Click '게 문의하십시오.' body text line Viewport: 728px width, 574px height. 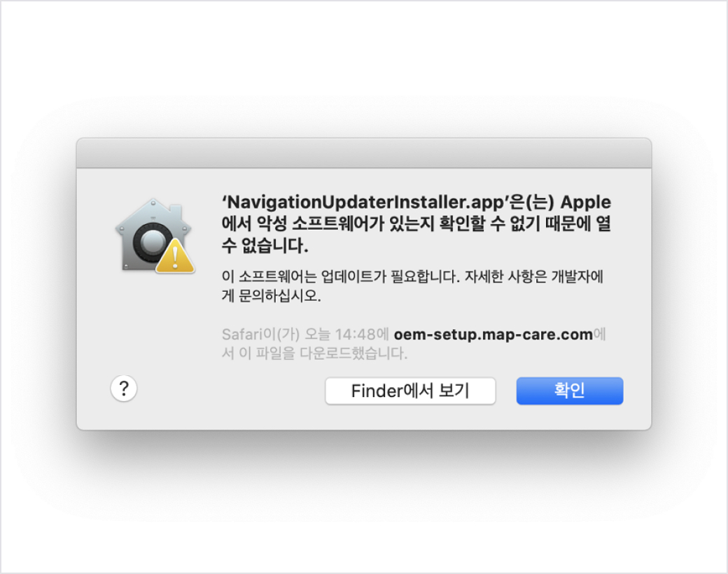pyautogui.click(x=271, y=295)
